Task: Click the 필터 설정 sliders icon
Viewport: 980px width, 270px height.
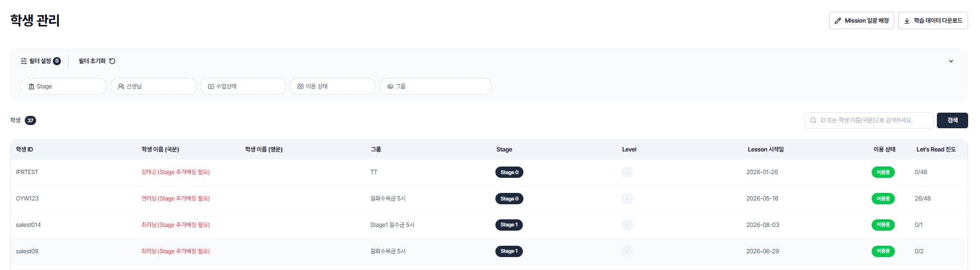Action: click(24, 61)
